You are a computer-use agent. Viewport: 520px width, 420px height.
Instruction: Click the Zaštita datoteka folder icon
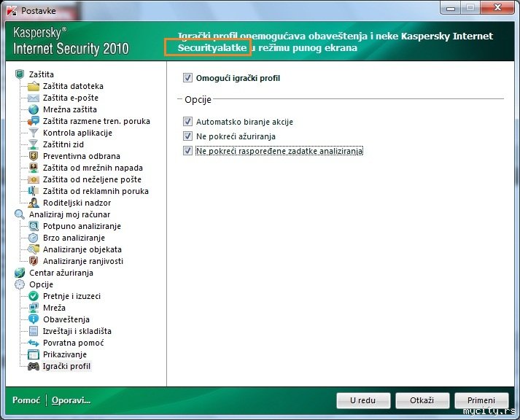[x=34, y=86]
